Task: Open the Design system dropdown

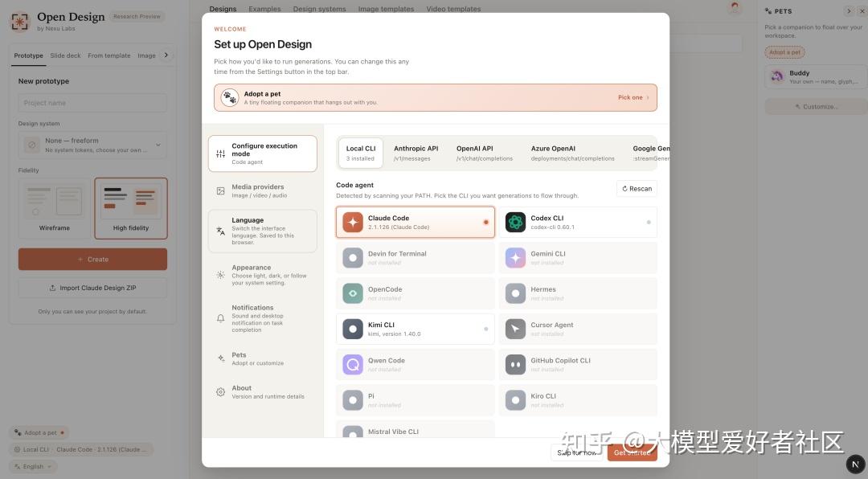Action: [x=92, y=145]
